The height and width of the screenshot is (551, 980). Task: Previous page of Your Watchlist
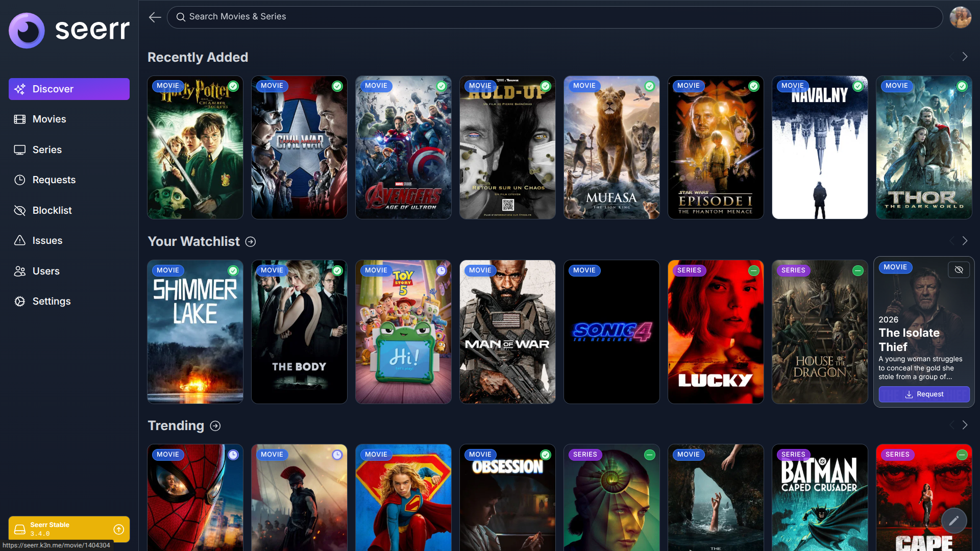[952, 241]
